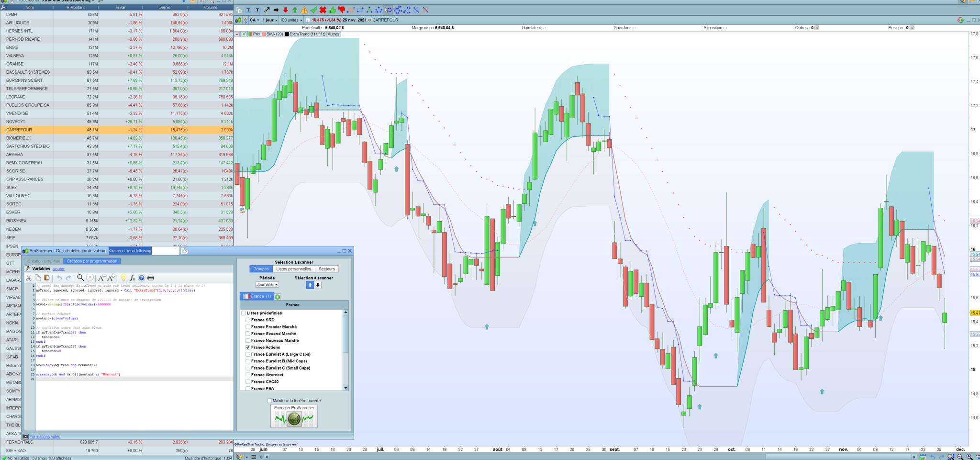Viewport: 980px width, 460px height.
Task: Tick the France Second Marché checkbox
Action: point(248,334)
